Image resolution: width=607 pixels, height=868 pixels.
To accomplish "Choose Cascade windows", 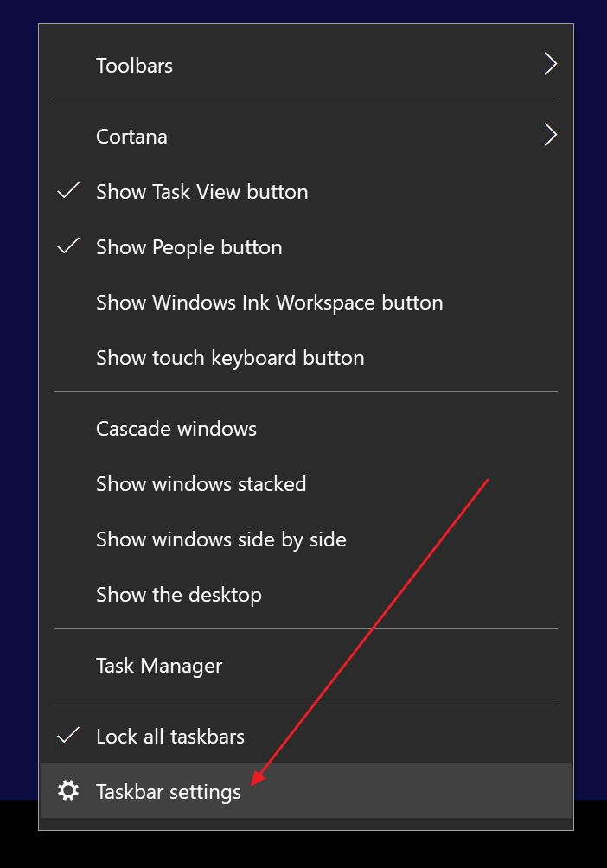I will coord(176,429).
